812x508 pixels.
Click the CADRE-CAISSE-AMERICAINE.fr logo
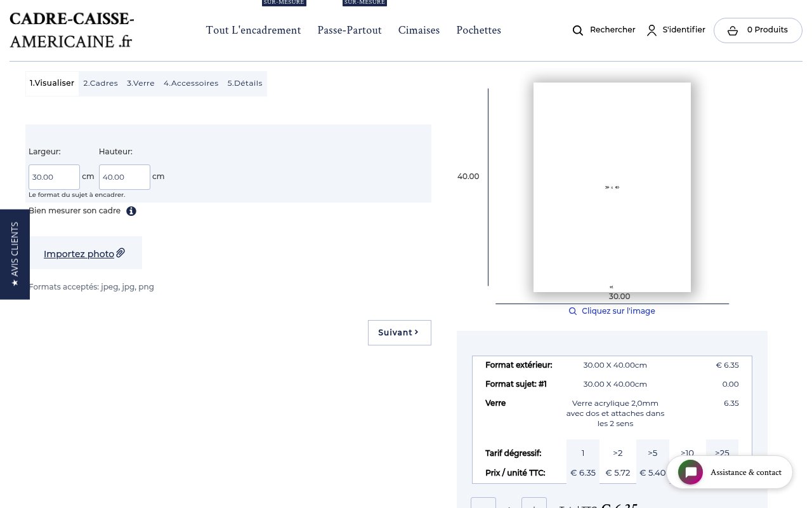pyautogui.click(x=72, y=30)
